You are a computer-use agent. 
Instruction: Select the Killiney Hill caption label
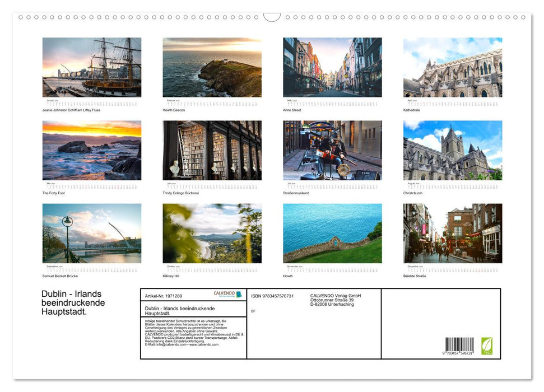(170, 276)
